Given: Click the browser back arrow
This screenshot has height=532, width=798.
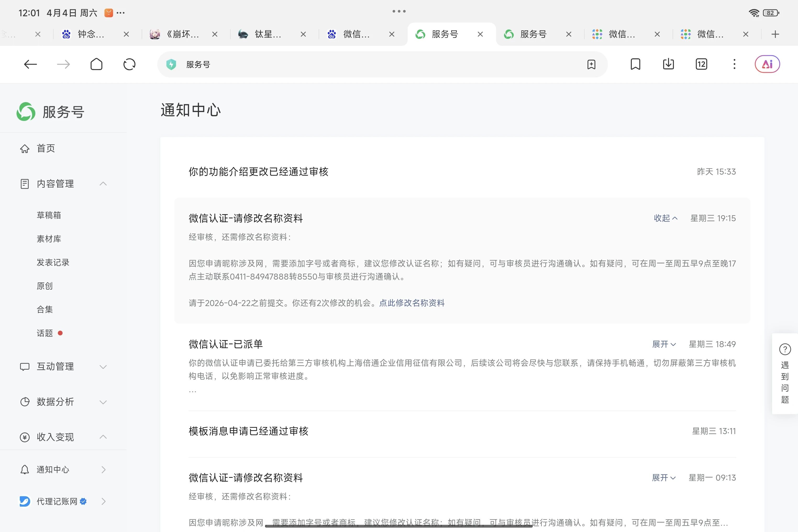Looking at the screenshot, I should pyautogui.click(x=30, y=64).
